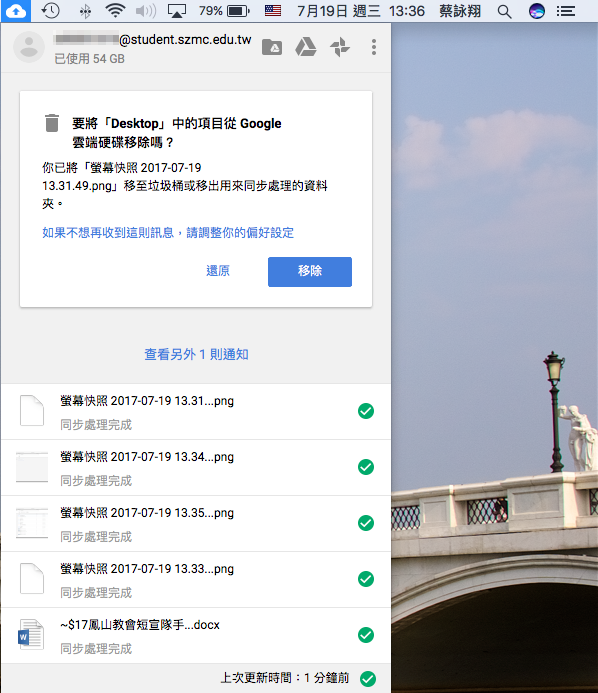Select file 螢幕快照 2017-07-19 13.34...png

pyautogui.click(x=196, y=468)
